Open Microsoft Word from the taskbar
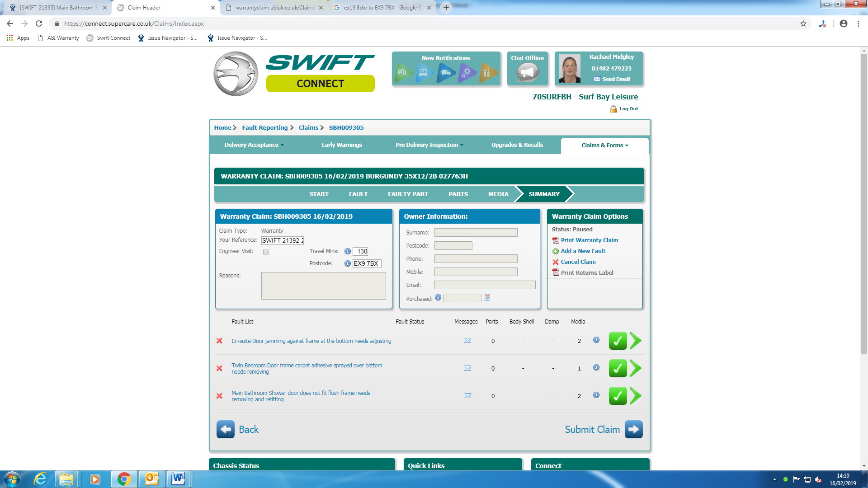The height and width of the screenshot is (488, 868). coord(178,479)
